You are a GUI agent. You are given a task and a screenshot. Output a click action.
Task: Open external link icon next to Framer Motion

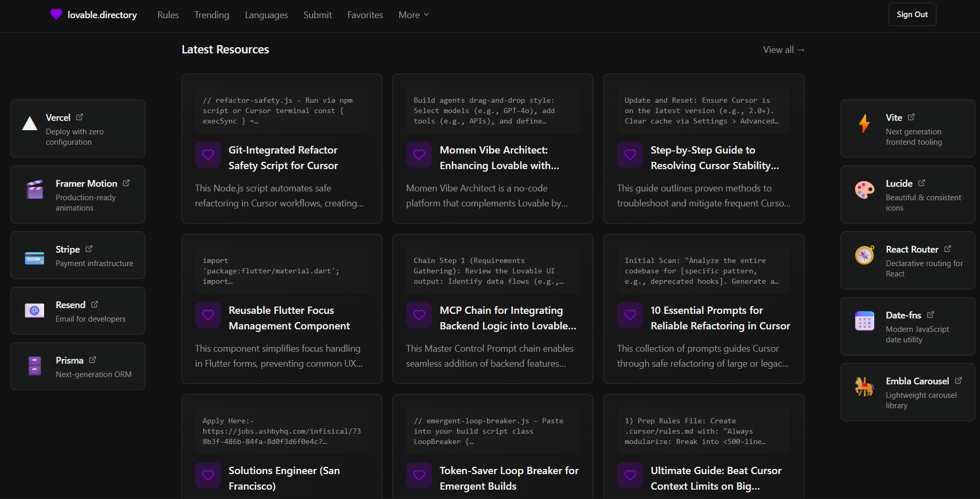tap(126, 183)
